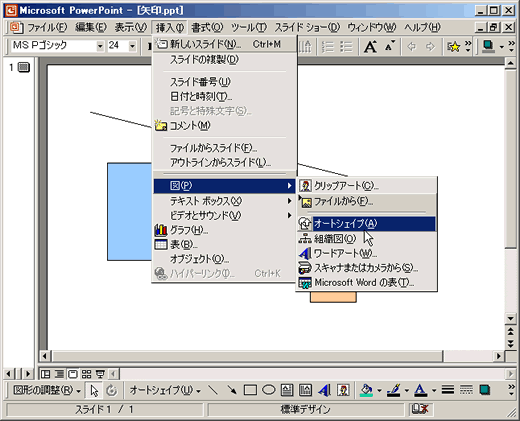Click the Previous Slide double-arrow button
Image resolution: width=520 pixels, height=421 pixels.
coord(510,331)
